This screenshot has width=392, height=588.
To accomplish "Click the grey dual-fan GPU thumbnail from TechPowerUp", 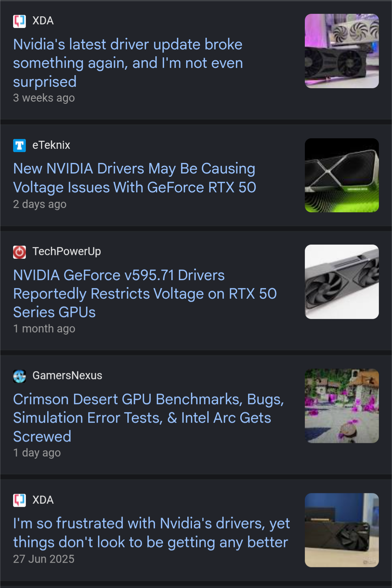I will pyautogui.click(x=342, y=282).
